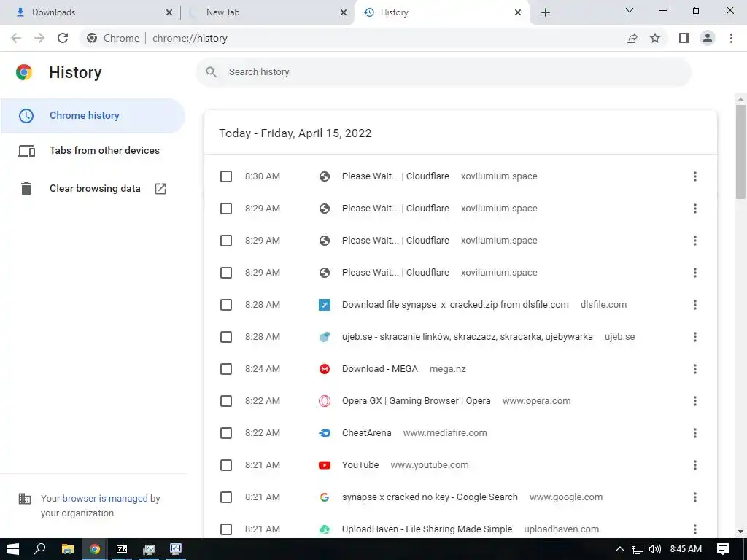Check the CheatArena entry checkbox
This screenshot has height=560, width=747.
[x=226, y=433]
